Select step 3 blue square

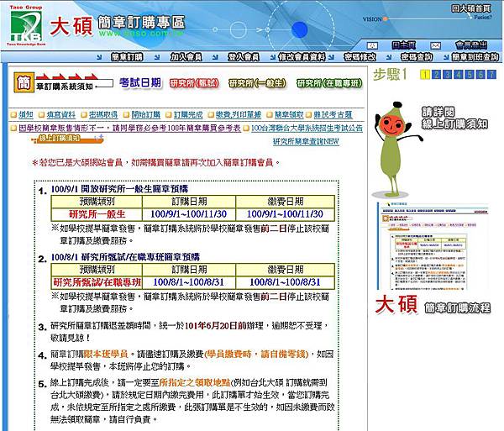(447, 75)
